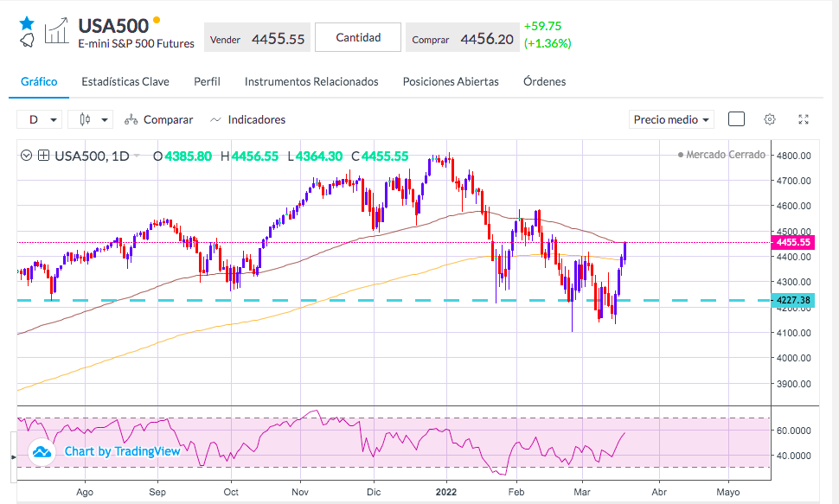Click the small arrow left of RSI pane

(x=14, y=457)
